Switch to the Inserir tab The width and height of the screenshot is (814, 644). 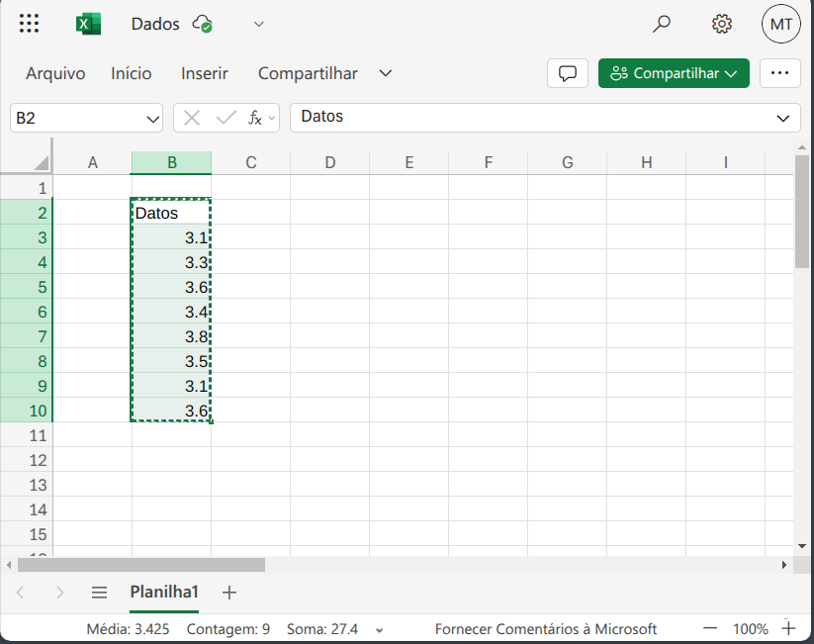pos(205,73)
